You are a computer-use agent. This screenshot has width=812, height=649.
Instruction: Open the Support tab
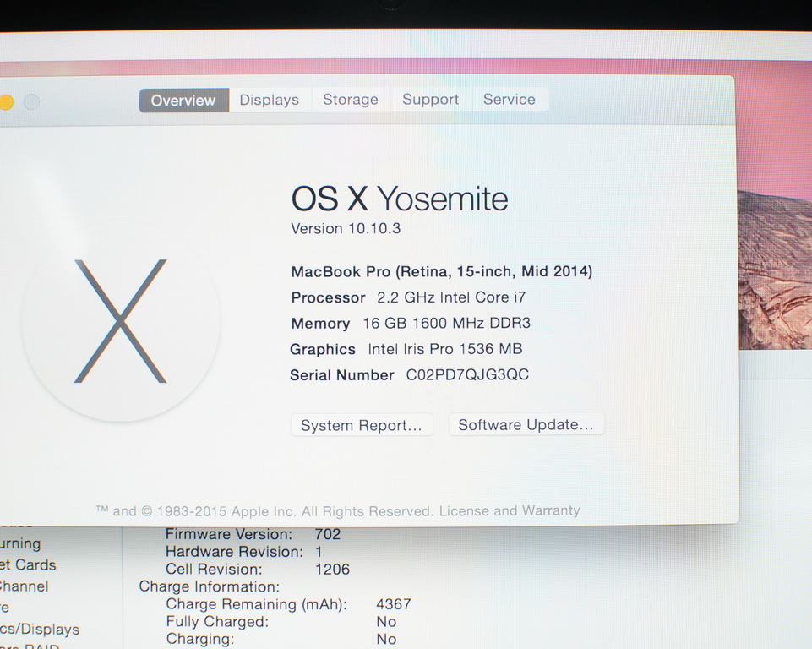pos(431,99)
